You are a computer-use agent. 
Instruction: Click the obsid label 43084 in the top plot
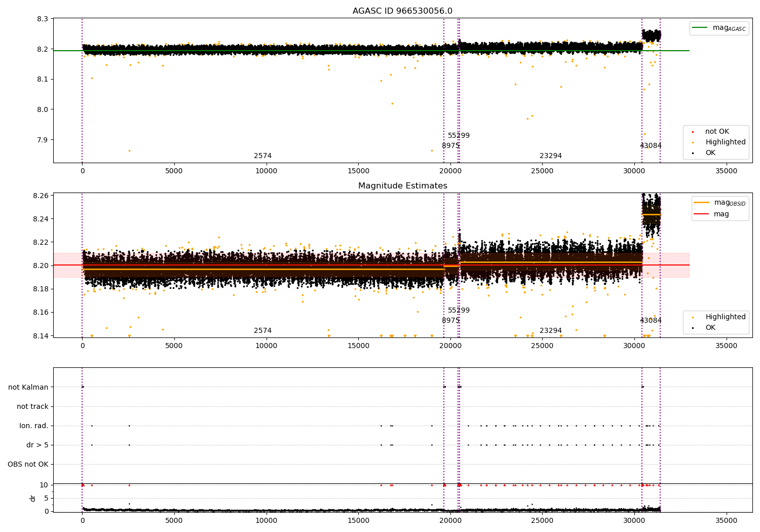[651, 146]
